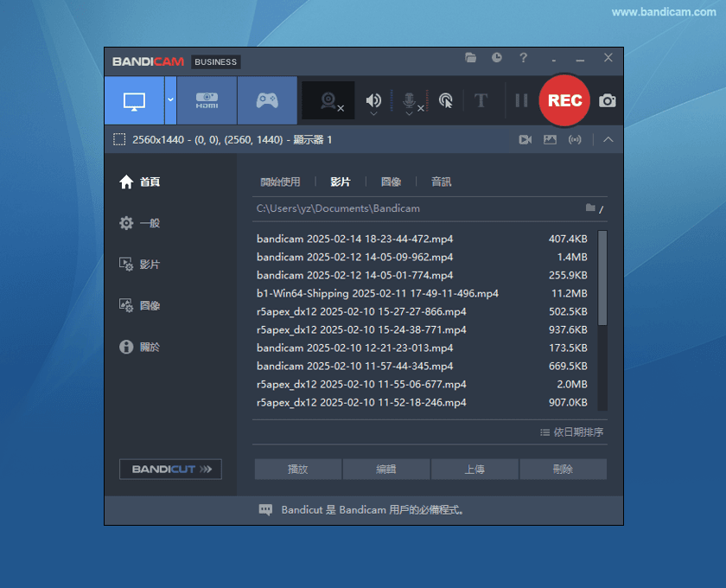The width and height of the screenshot is (726, 588).
Task: Switch to 開始使用 tab
Action: pos(280,182)
